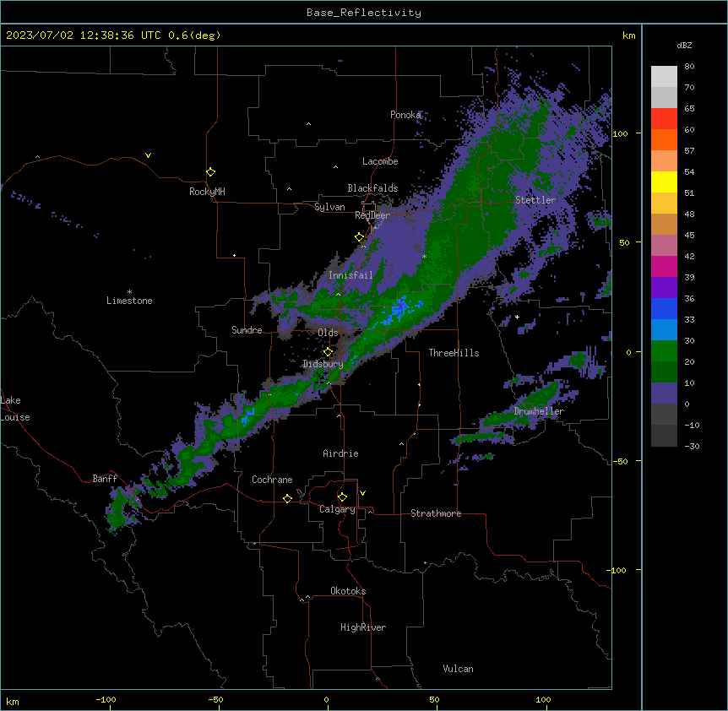Select the yellow diamond marker below Cochrane
Screen dimensions: 728x711
(287, 498)
